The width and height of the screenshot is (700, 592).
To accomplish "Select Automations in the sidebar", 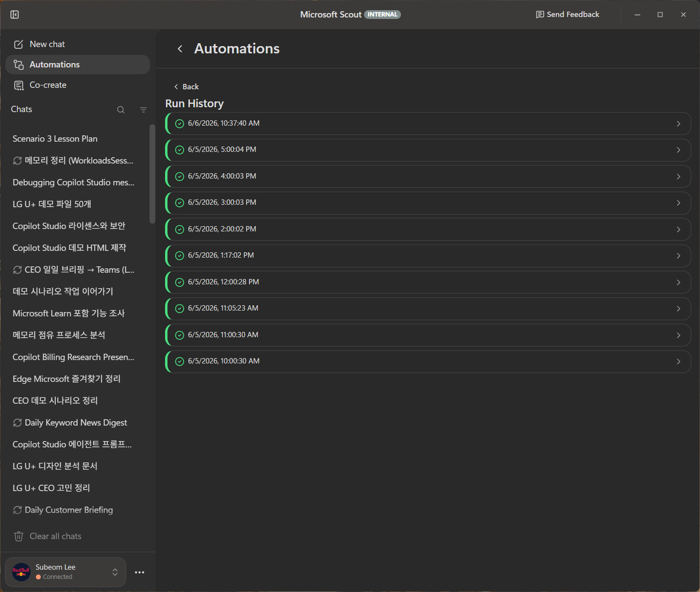I will pos(78,65).
